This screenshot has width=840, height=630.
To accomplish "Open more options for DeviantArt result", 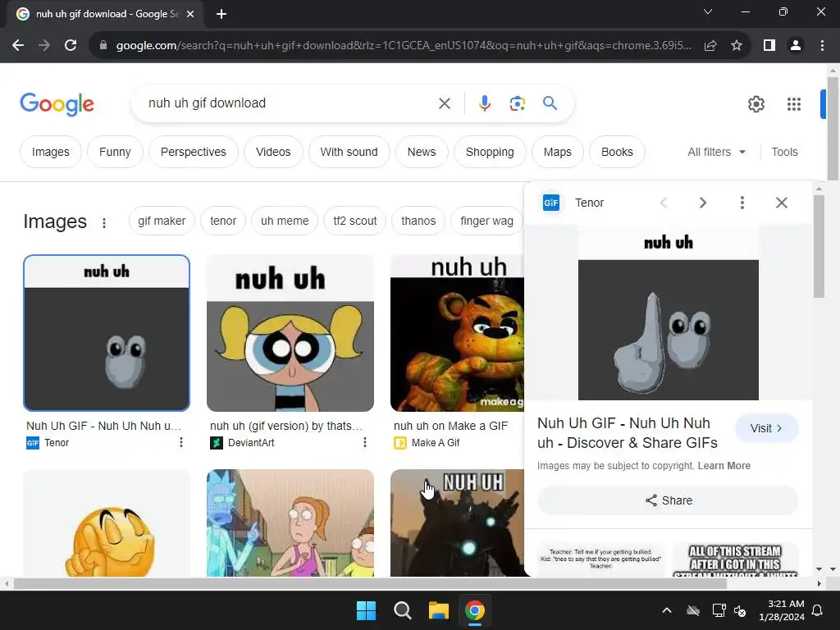I will click(x=365, y=442).
